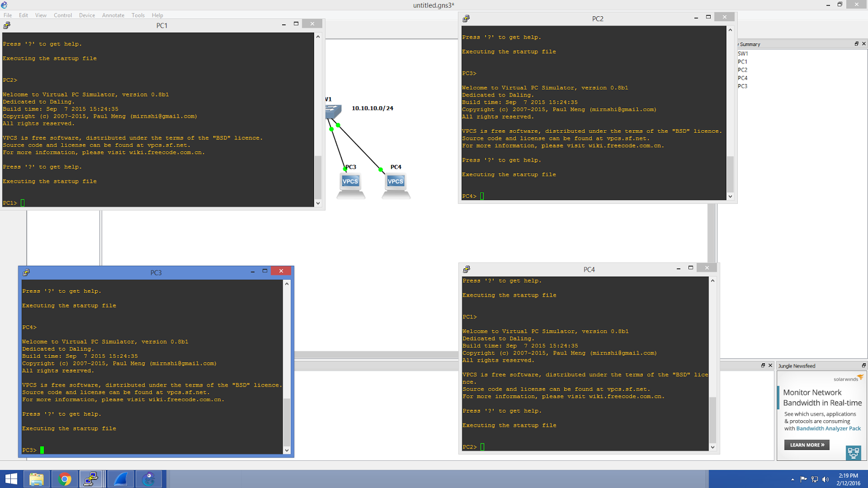Click the LEARN MORE button in the newsfeed ad
This screenshot has height=488, width=868.
point(807,445)
